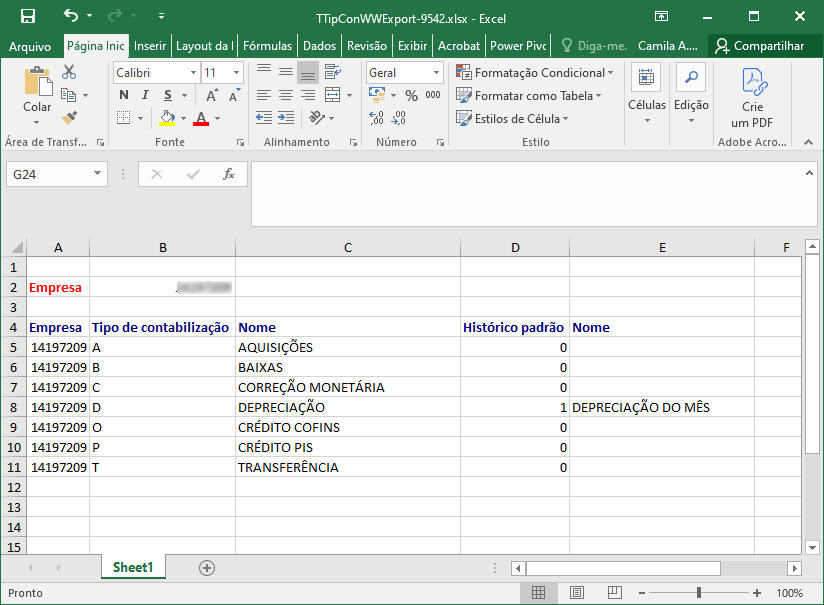
Task: Click the Percent Style button
Action: (411, 95)
